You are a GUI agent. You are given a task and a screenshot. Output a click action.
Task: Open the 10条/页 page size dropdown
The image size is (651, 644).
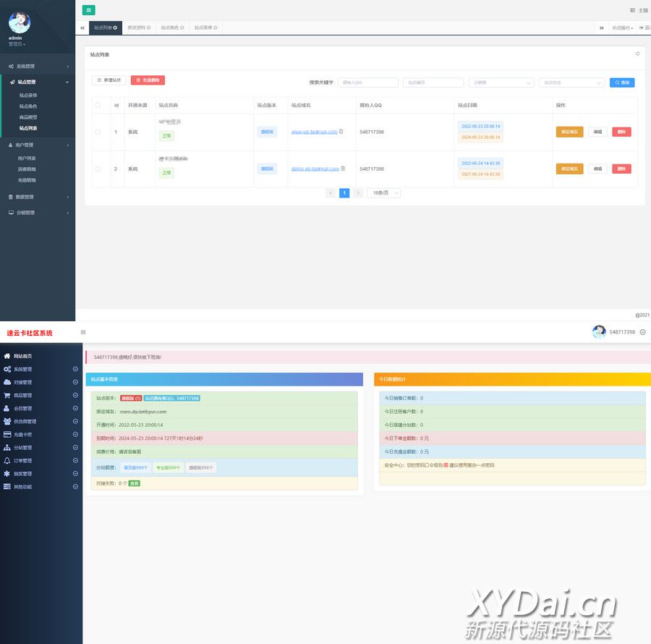tap(383, 193)
